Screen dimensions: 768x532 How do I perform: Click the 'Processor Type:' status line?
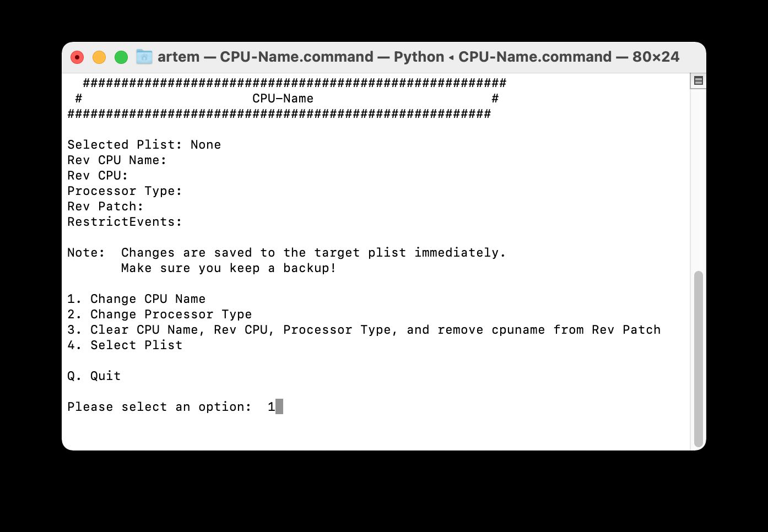(x=124, y=191)
